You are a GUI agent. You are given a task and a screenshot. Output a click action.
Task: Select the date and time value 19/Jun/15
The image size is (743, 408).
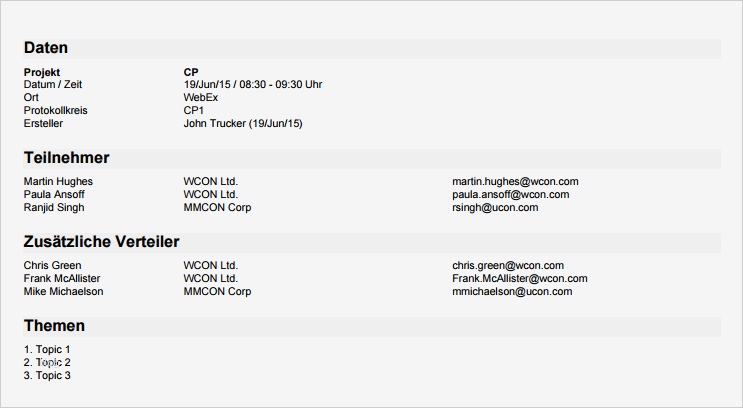click(253, 85)
